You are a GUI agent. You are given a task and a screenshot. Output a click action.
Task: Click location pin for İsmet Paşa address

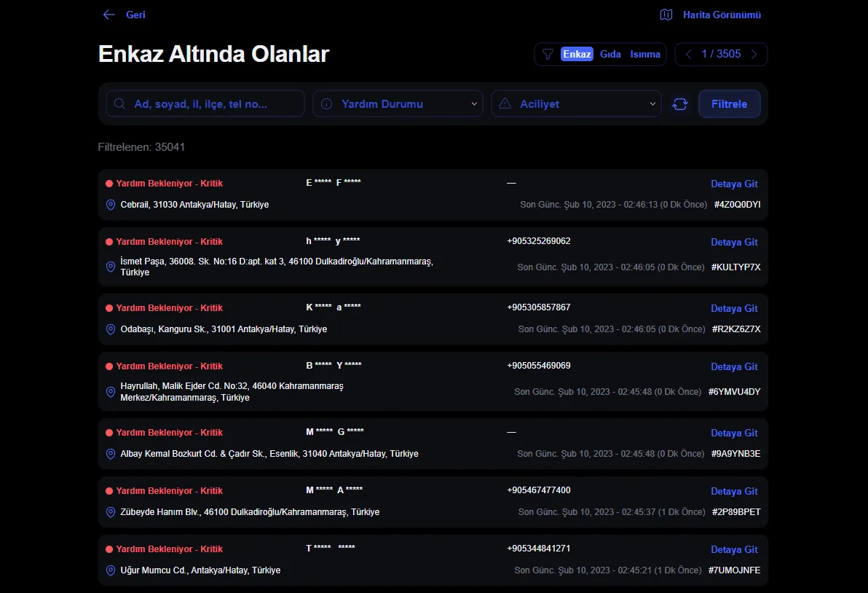point(111,267)
